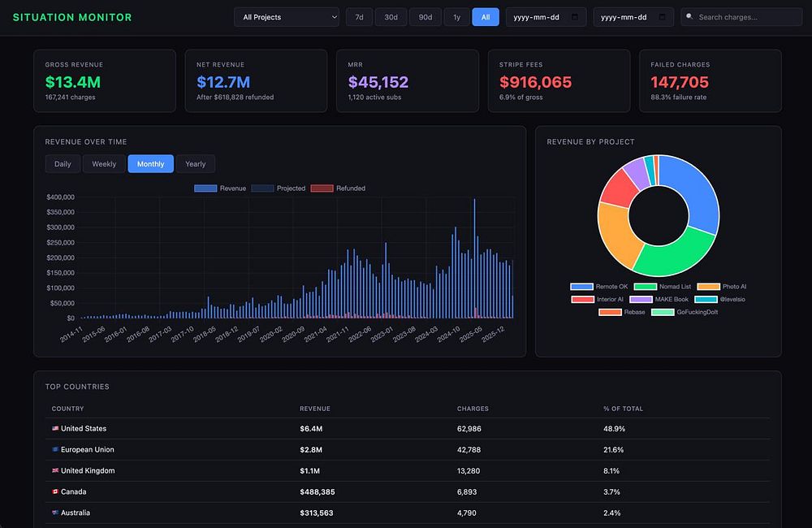Image resolution: width=812 pixels, height=528 pixels.
Task: Toggle Revenue series in chart legend
Action: 220,188
